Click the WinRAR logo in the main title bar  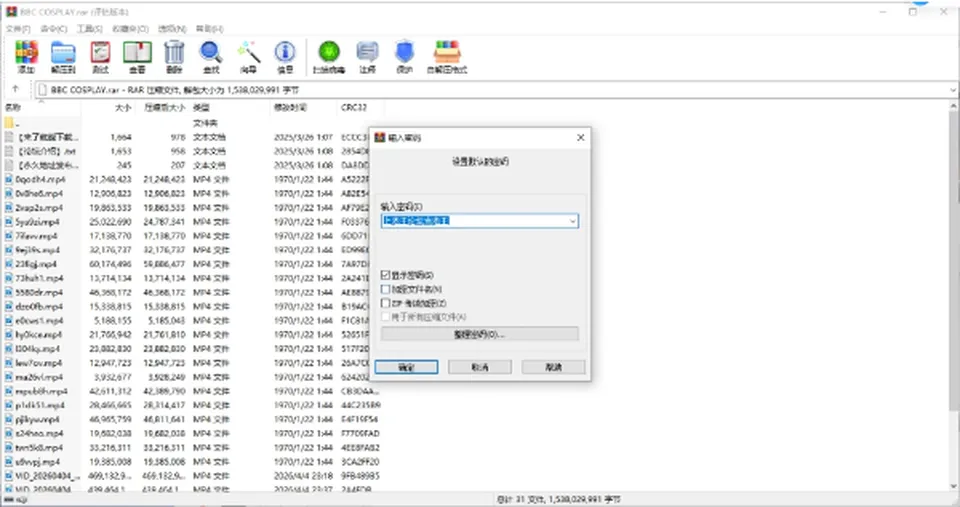pyautogui.click(x=11, y=12)
